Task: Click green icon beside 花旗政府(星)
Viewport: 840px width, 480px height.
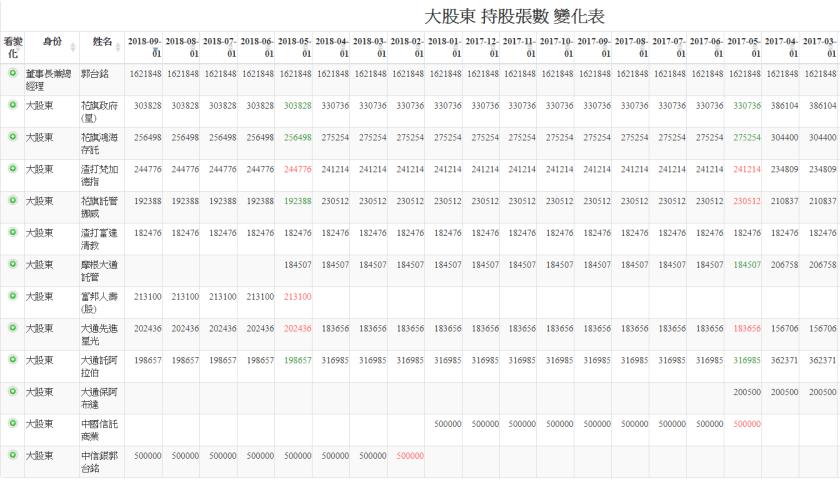Action: pos(12,104)
